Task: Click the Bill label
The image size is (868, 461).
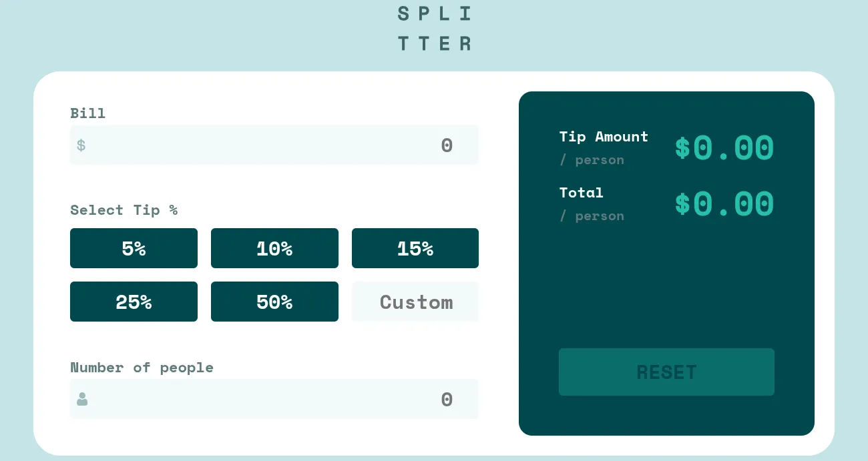Action: 87,113
